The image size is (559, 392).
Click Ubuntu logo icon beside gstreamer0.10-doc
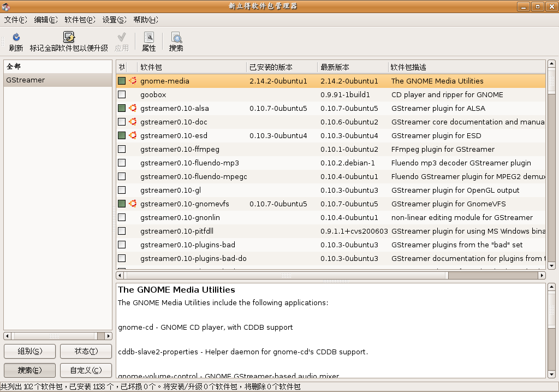(133, 122)
